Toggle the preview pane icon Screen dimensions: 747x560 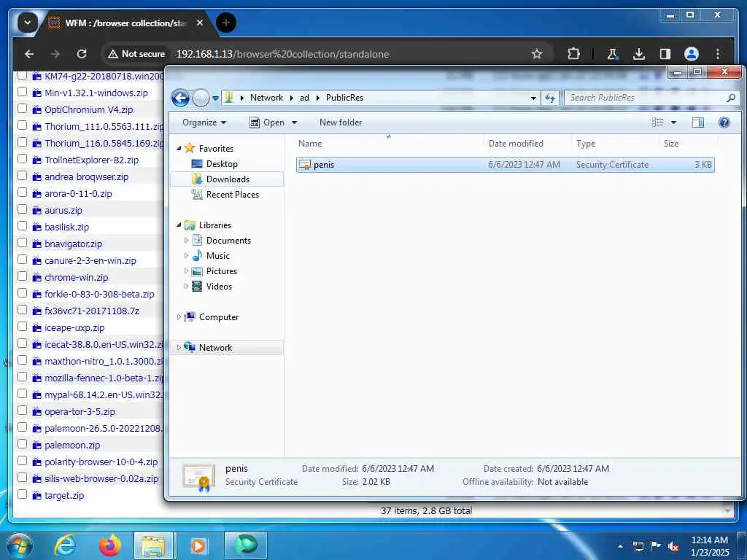click(698, 122)
